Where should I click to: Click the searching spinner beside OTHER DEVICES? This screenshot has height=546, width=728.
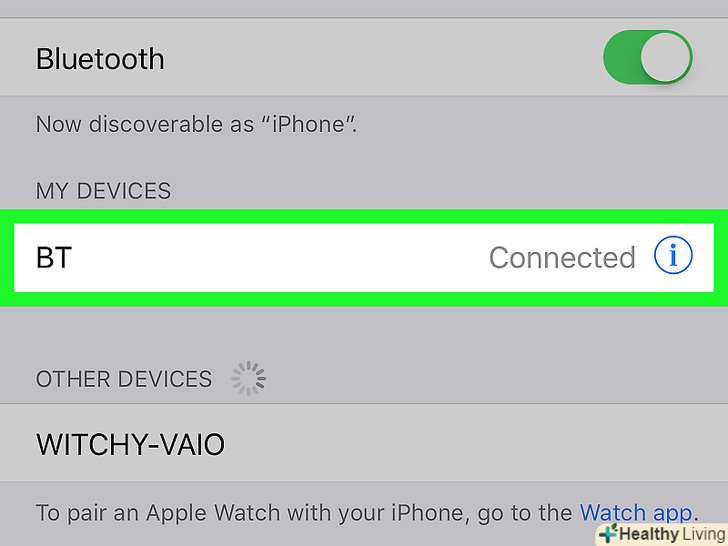248,378
